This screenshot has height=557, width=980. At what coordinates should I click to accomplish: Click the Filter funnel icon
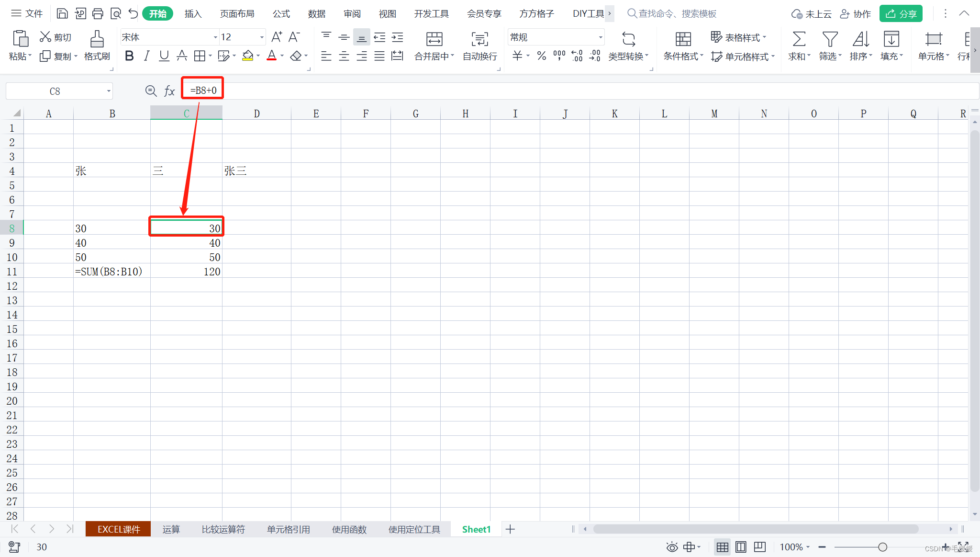[x=830, y=39]
